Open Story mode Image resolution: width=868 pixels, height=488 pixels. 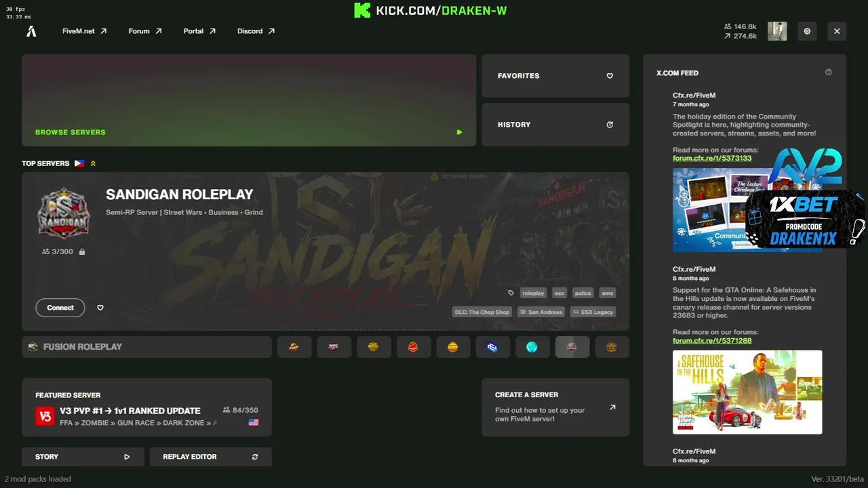83,457
